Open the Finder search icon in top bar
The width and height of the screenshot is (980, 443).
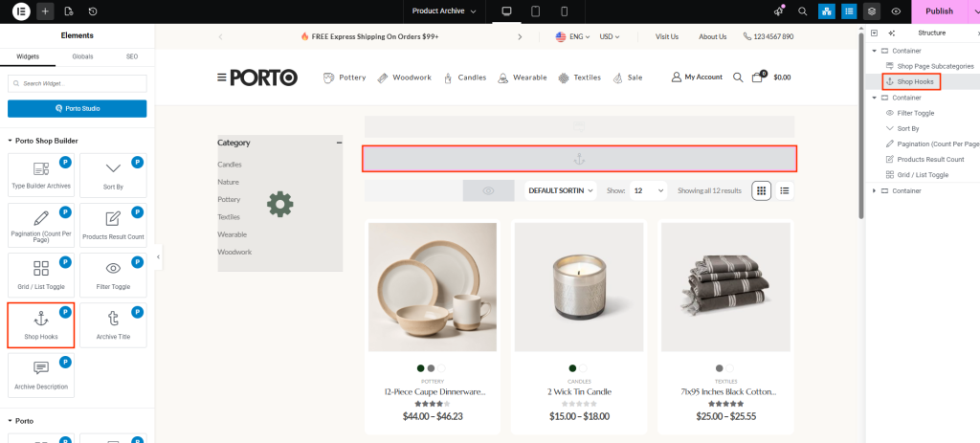[x=802, y=11]
